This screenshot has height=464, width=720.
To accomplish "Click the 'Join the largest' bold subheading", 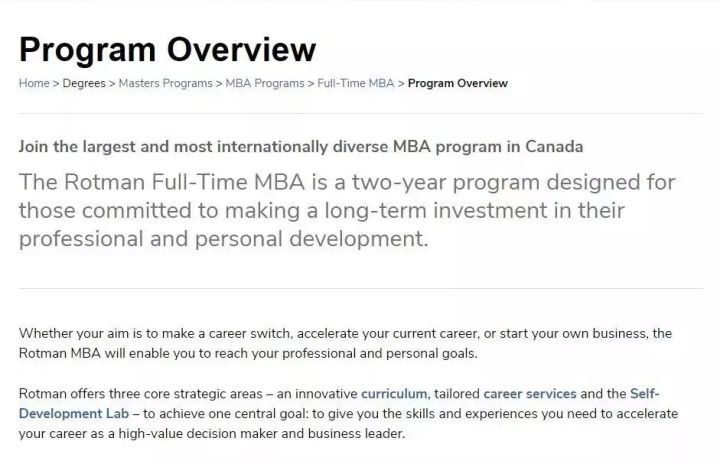I will (x=301, y=147).
